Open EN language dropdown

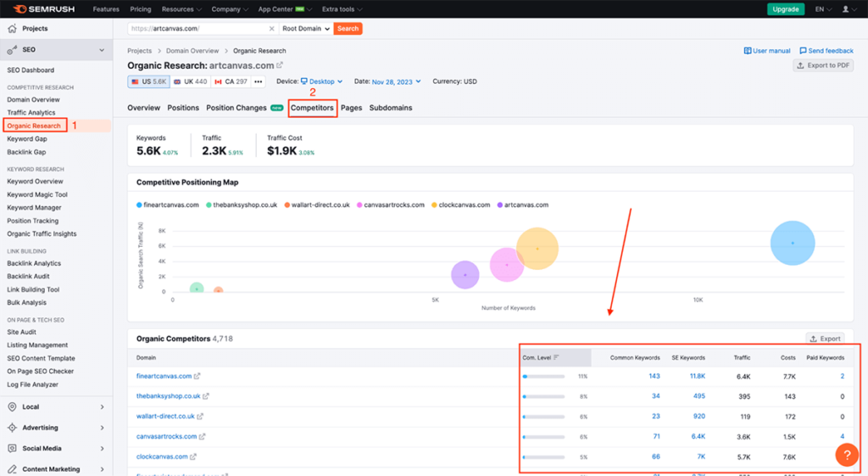tap(823, 9)
